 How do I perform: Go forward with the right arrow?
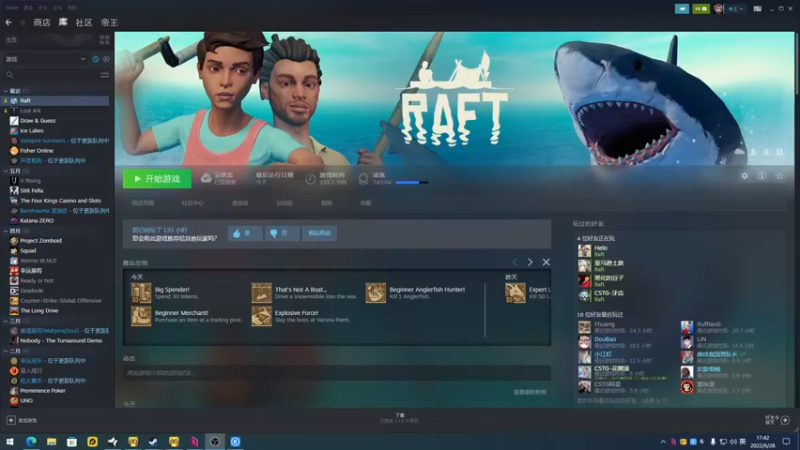click(x=22, y=22)
